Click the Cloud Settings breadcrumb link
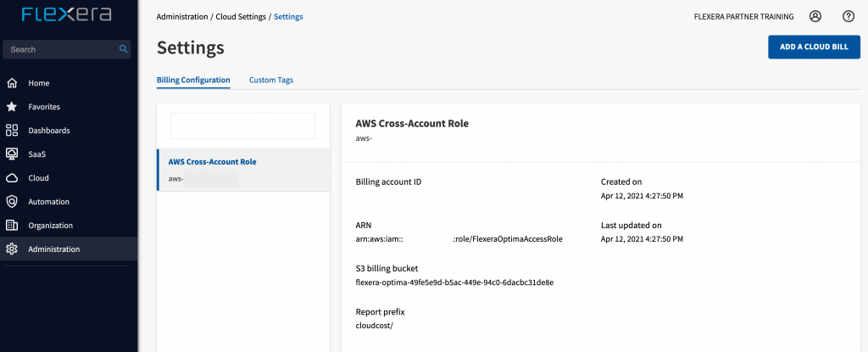The width and height of the screenshot is (868, 352). click(241, 17)
